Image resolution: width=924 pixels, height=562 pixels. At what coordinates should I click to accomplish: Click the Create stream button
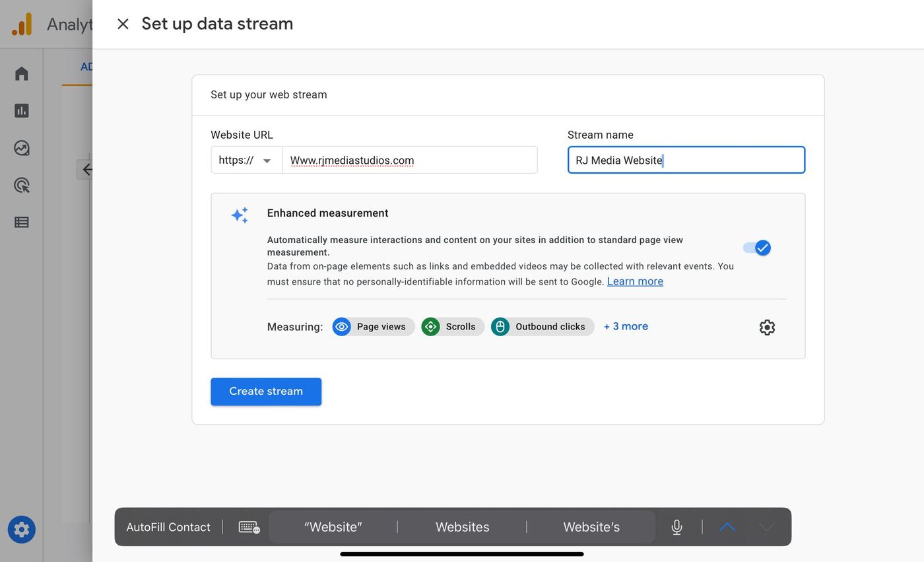[x=266, y=392]
